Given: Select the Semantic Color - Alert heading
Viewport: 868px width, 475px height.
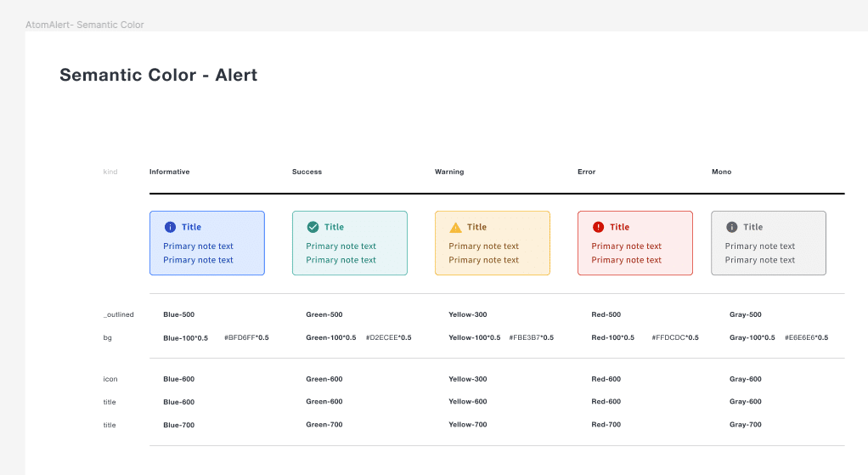Looking at the screenshot, I should click(158, 75).
